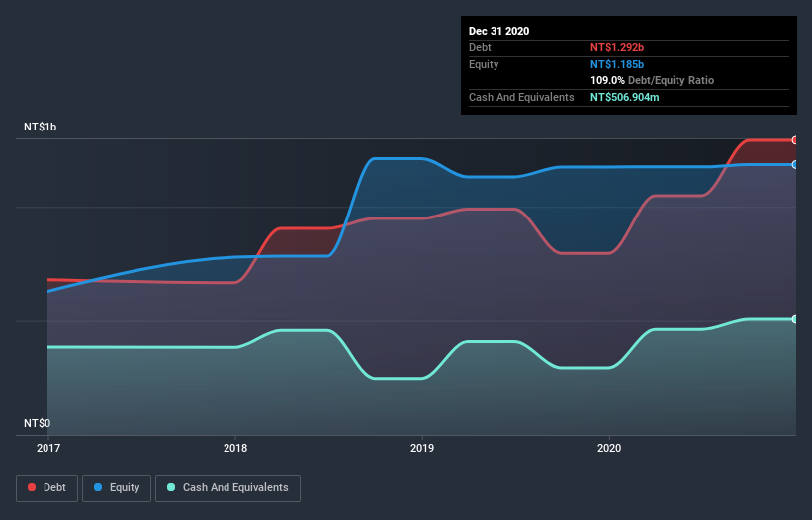Click the red Debt endpoint marker
Image resolution: width=812 pixels, height=520 pixels.
(x=795, y=140)
